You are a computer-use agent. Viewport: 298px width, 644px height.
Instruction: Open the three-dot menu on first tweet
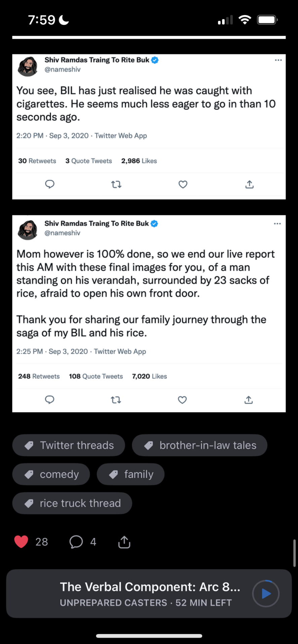278,60
